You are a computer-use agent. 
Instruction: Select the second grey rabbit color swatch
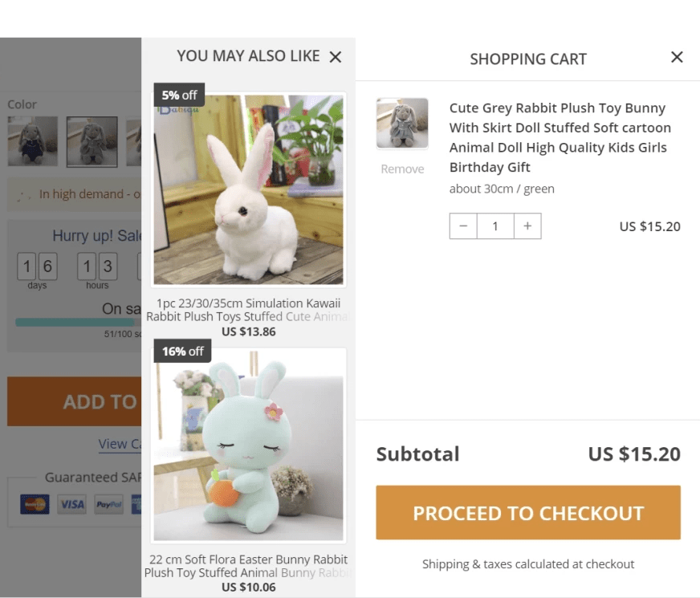92,141
